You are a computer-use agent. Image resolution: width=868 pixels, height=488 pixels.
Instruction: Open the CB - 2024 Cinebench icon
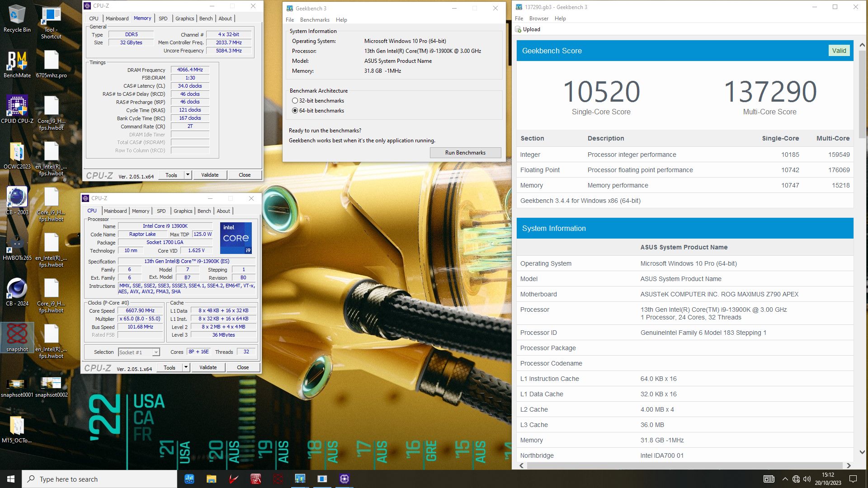(x=17, y=291)
